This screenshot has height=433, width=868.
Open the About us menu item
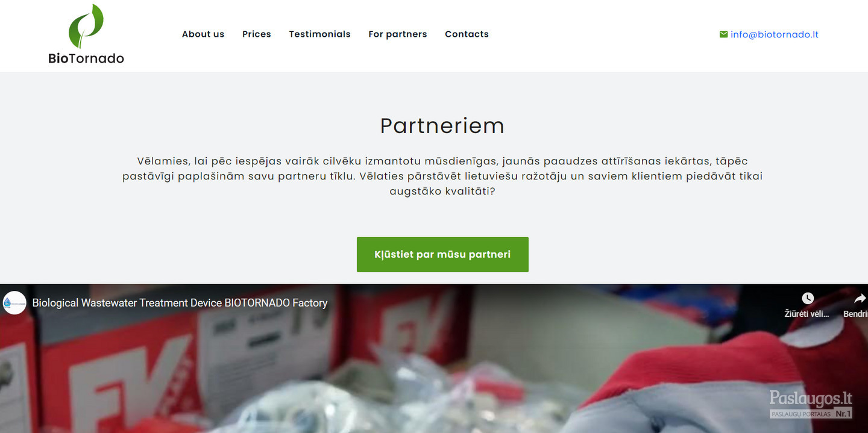coord(203,34)
